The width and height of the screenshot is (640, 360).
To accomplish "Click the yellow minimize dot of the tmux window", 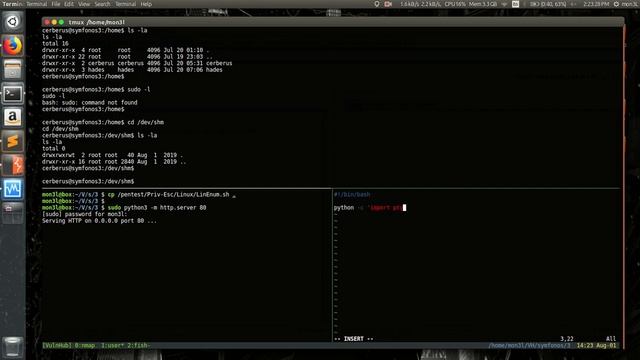I will click(x=54, y=22).
